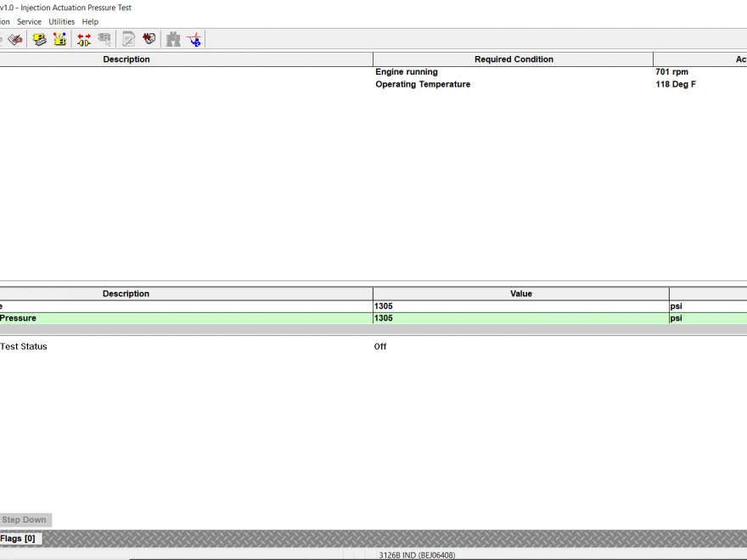Open the Utilities menu
Image resolution: width=747 pixels, height=560 pixels.
(x=61, y=22)
